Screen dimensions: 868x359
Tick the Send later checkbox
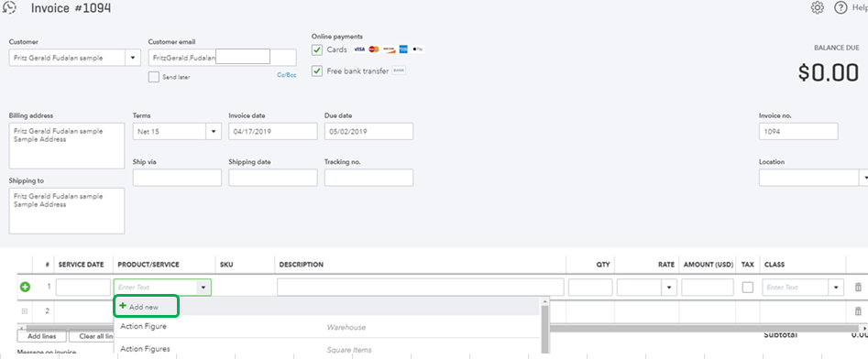pos(153,77)
